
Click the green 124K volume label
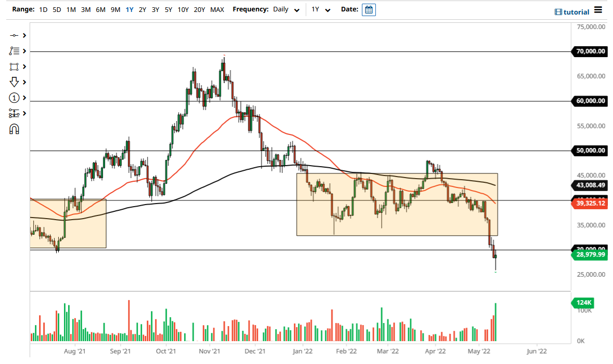click(x=583, y=303)
